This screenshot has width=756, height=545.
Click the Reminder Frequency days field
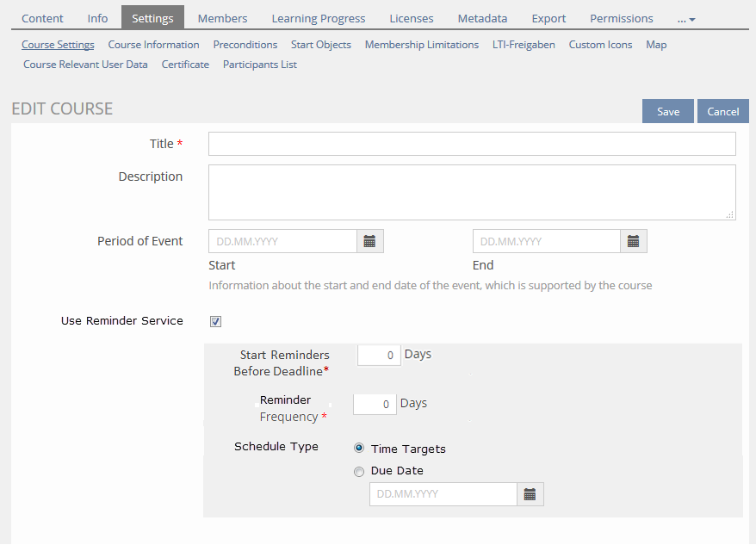(x=375, y=404)
